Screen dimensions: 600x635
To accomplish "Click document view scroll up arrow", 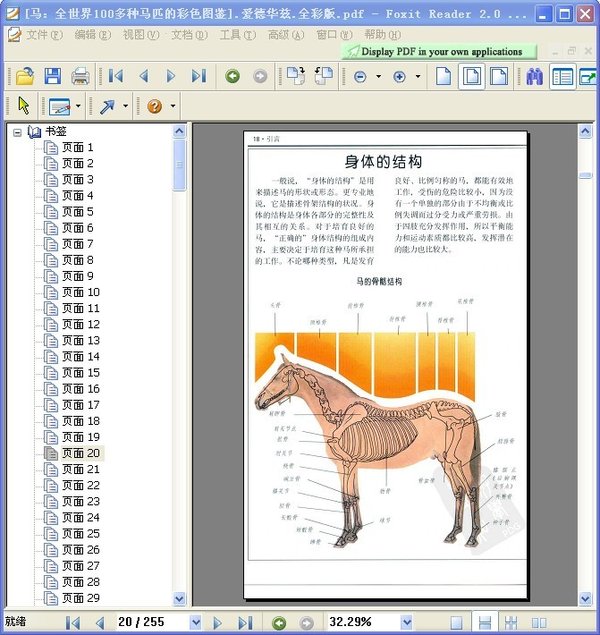I will click(x=585, y=131).
